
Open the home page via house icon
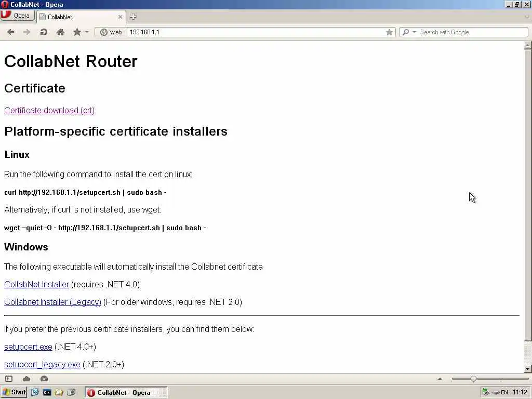tap(60, 32)
